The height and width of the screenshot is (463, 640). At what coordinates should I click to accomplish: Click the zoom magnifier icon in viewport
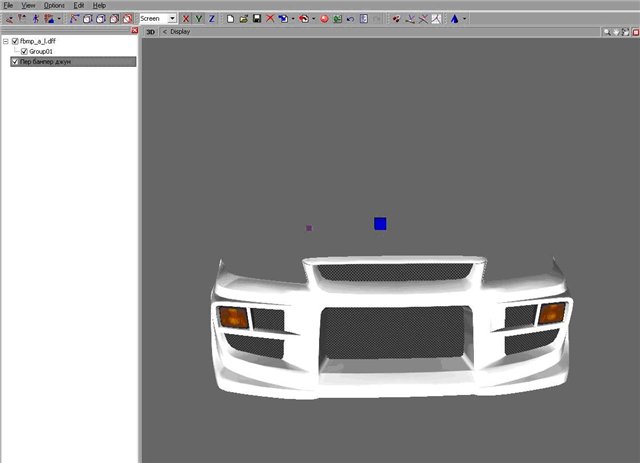[x=606, y=32]
